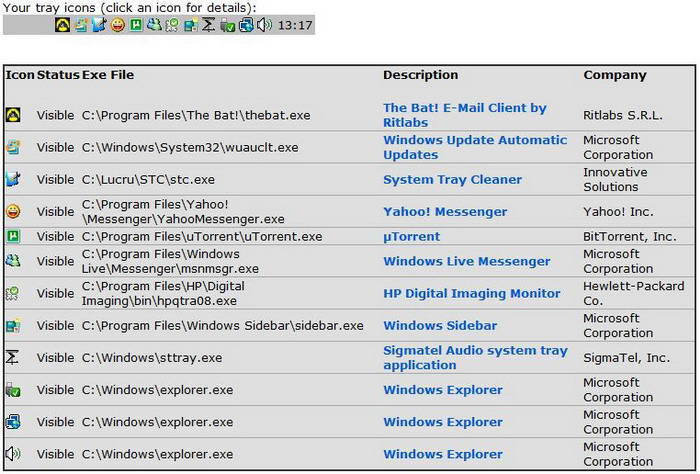
Task: Click the hpqtra08.exe path text
Action: click(163, 293)
